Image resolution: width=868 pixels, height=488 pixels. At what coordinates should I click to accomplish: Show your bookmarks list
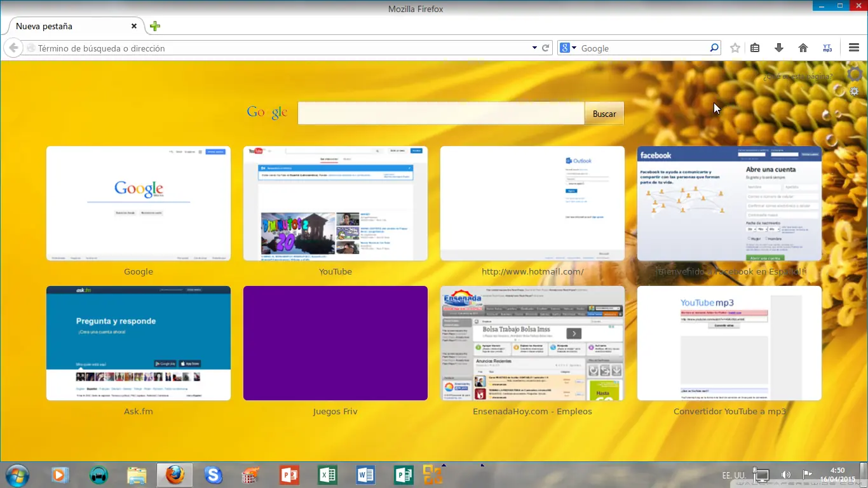coord(755,48)
